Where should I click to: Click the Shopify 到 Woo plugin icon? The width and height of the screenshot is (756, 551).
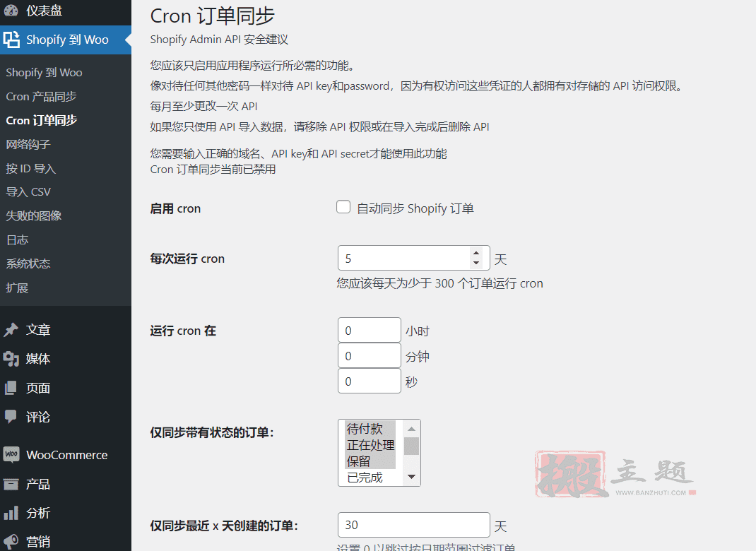[11, 40]
